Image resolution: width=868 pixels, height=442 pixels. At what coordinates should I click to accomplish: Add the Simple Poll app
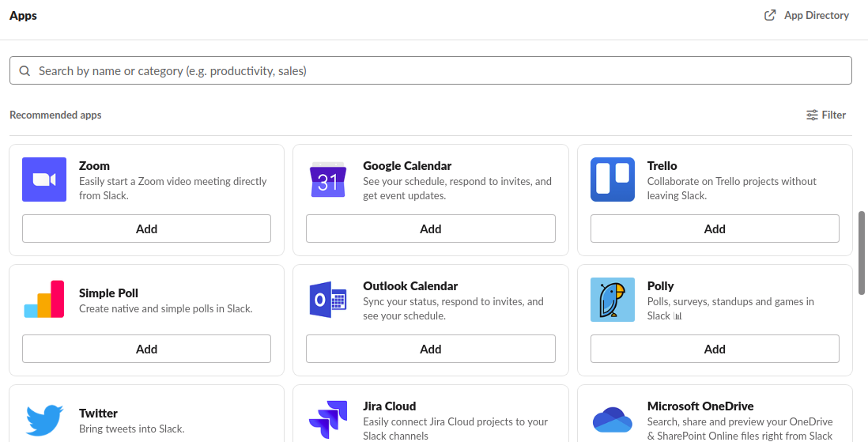(x=147, y=349)
